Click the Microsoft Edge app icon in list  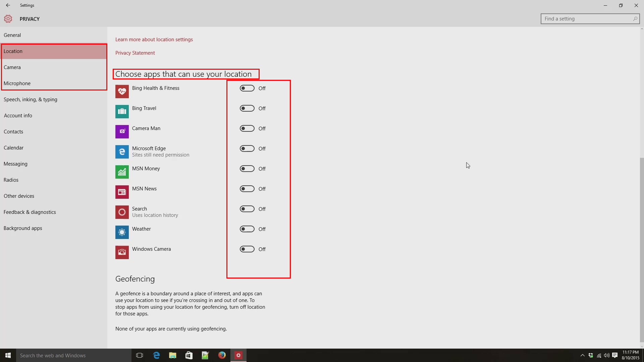click(122, 152)
